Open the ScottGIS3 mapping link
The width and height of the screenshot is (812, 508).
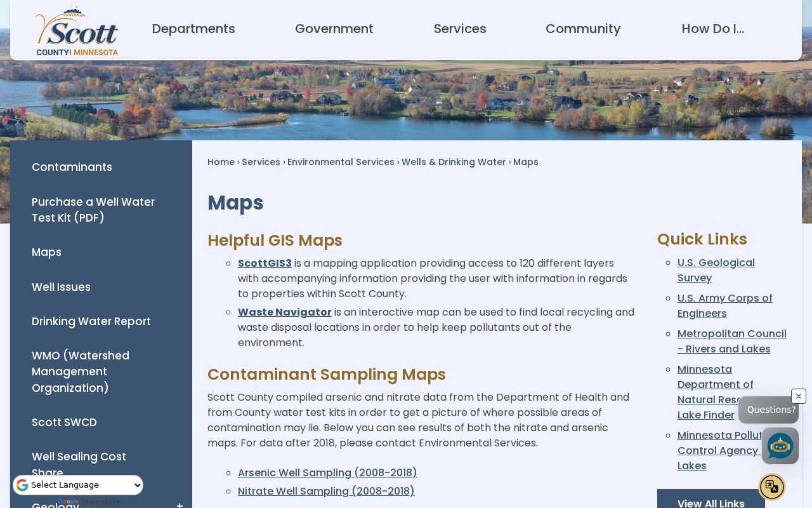pos(265,263)
